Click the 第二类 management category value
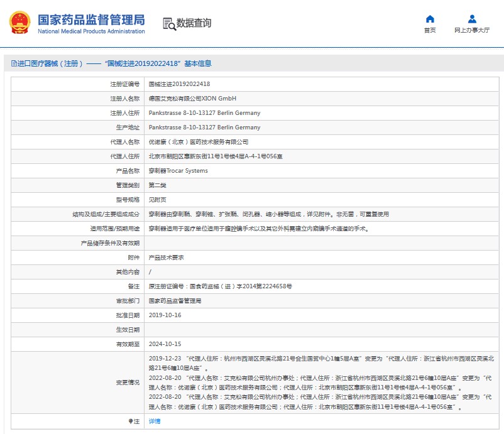 [x=158, y=185]
